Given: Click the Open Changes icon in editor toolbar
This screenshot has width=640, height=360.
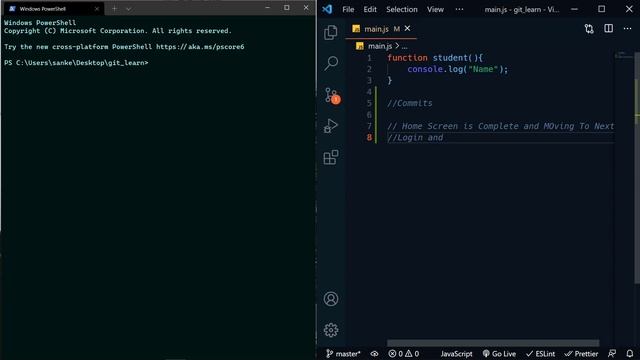Looking at the screenshot, I should pyautogui.click(x=589, y=29).
